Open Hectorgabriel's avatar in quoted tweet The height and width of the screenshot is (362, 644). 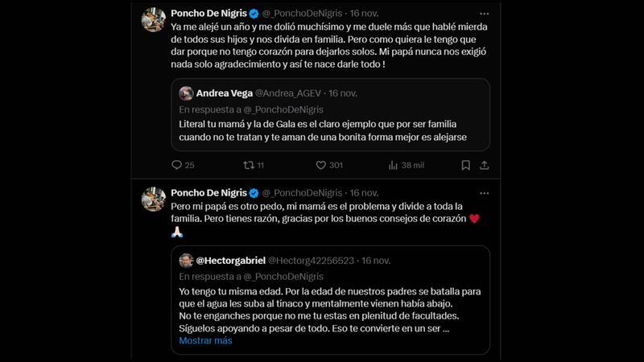point(186,260)
